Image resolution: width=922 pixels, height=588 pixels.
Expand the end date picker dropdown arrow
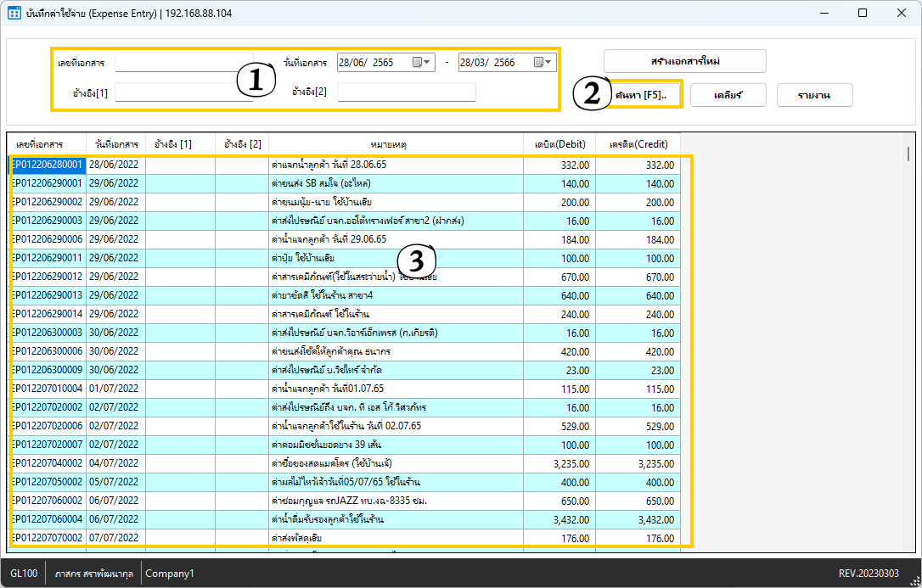click(549, 62)
